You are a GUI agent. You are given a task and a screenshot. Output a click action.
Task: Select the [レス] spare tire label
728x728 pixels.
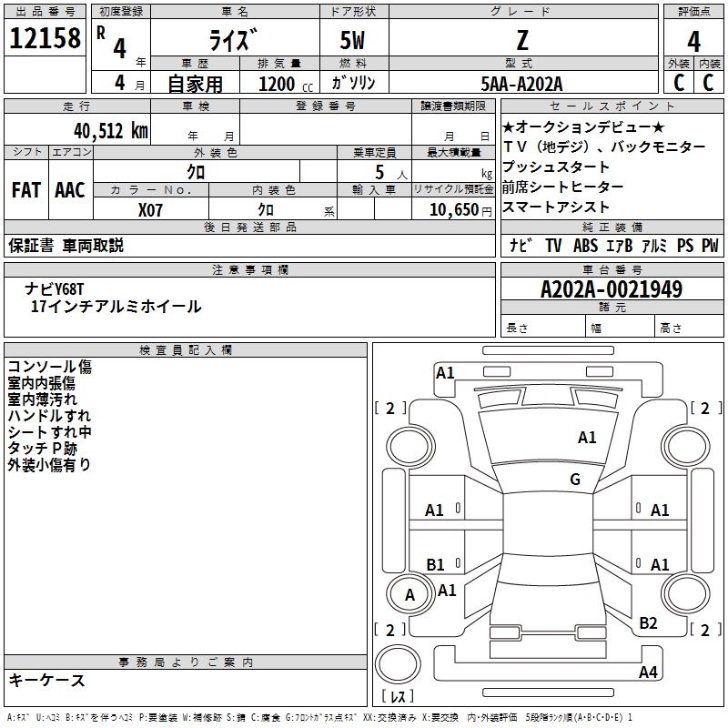398,696
